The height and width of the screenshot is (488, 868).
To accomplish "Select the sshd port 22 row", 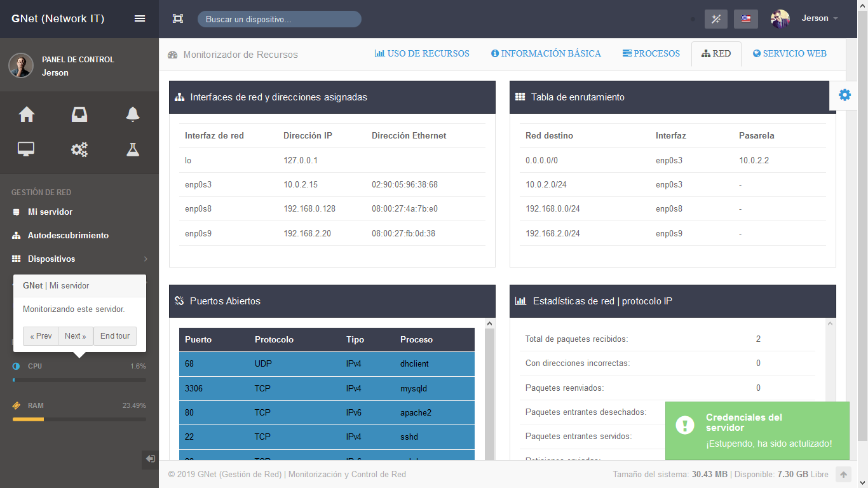I will 327,437.
